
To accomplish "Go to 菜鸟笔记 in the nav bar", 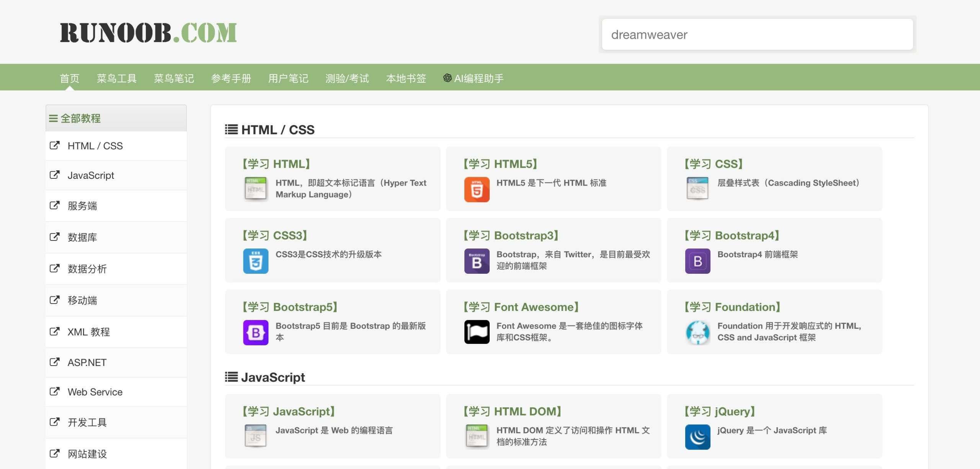I will pos(174,78).
